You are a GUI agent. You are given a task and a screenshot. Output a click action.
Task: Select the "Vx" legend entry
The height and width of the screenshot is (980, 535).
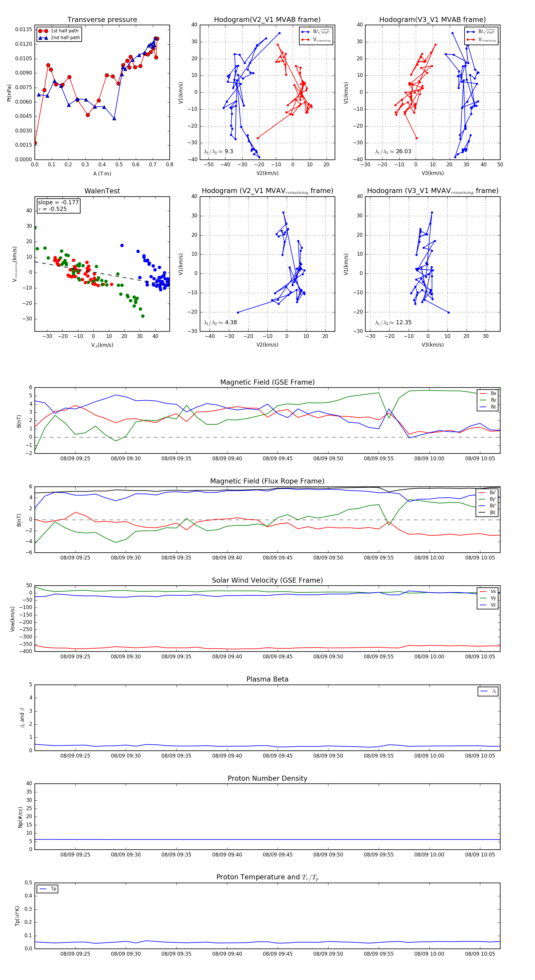click(488, 592)
